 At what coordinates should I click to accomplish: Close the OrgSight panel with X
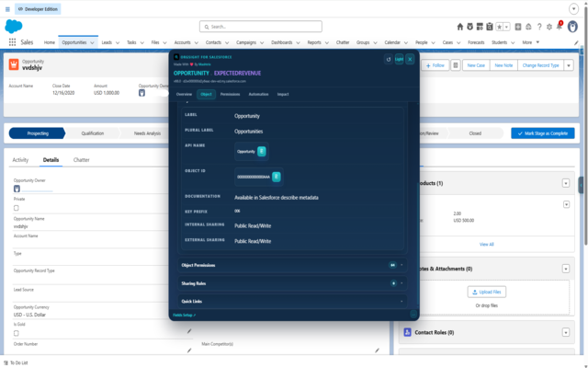click(410, 59)
